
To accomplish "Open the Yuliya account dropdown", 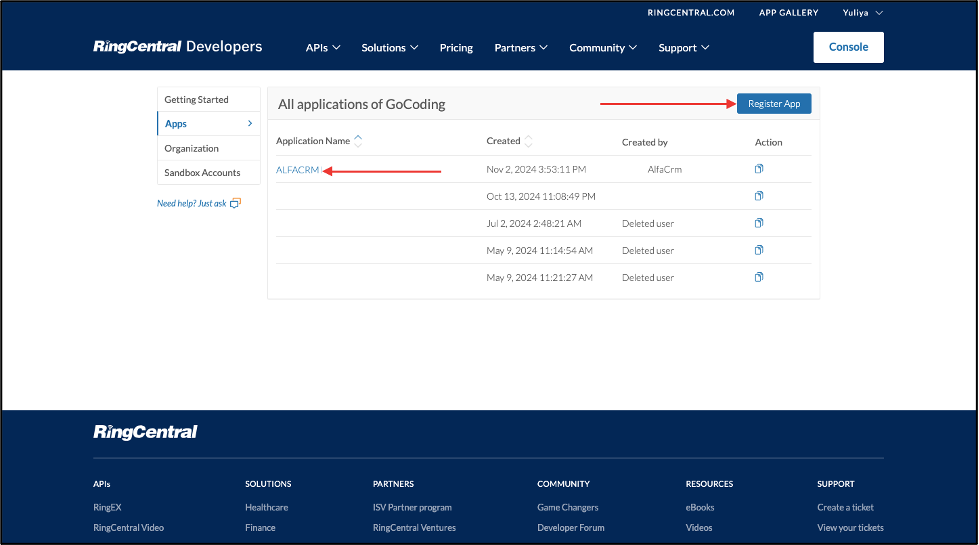I will (862, 13).
